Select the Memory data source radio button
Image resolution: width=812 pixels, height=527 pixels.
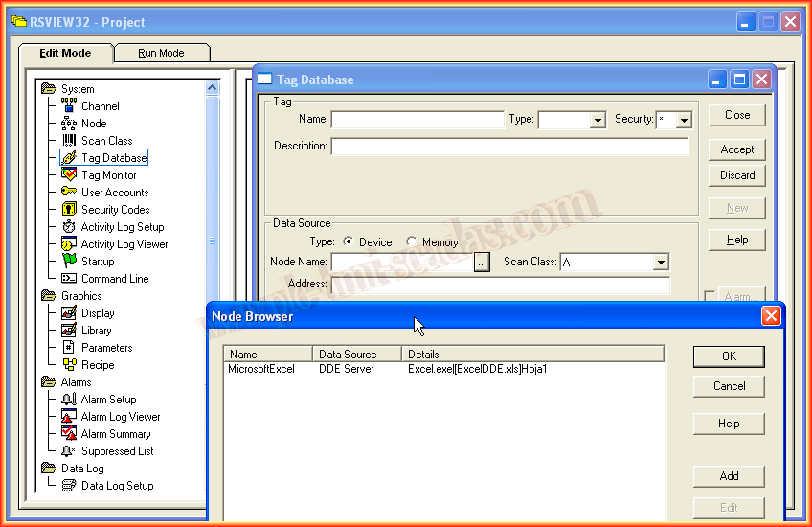[412, 242]
